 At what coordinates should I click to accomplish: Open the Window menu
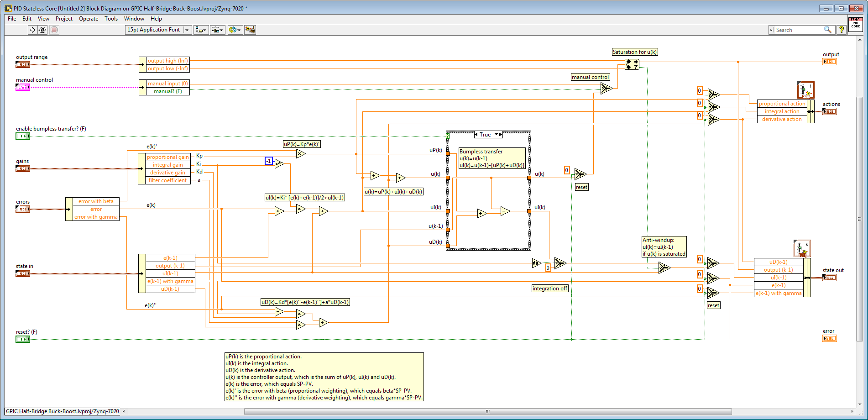tap(134, 19)
